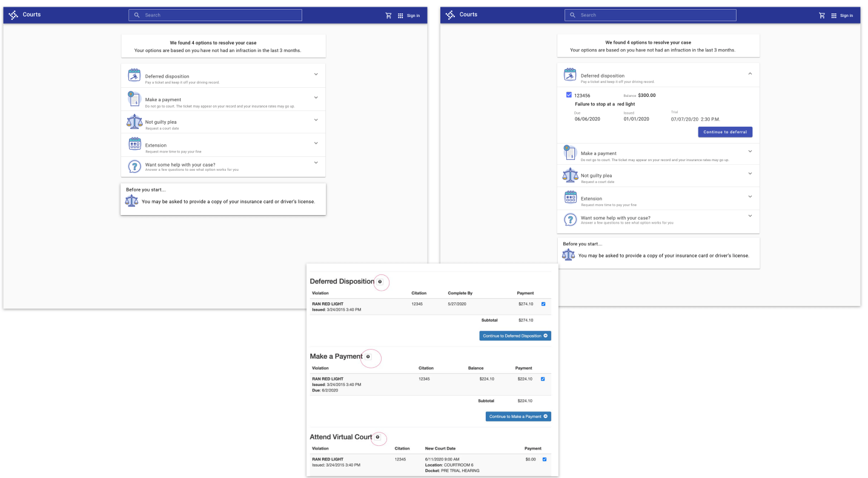Image resolution: width=868 pixels, height=478 pixels.
Task: Click Extension calendar icon in left window
Action: point(134,144)
